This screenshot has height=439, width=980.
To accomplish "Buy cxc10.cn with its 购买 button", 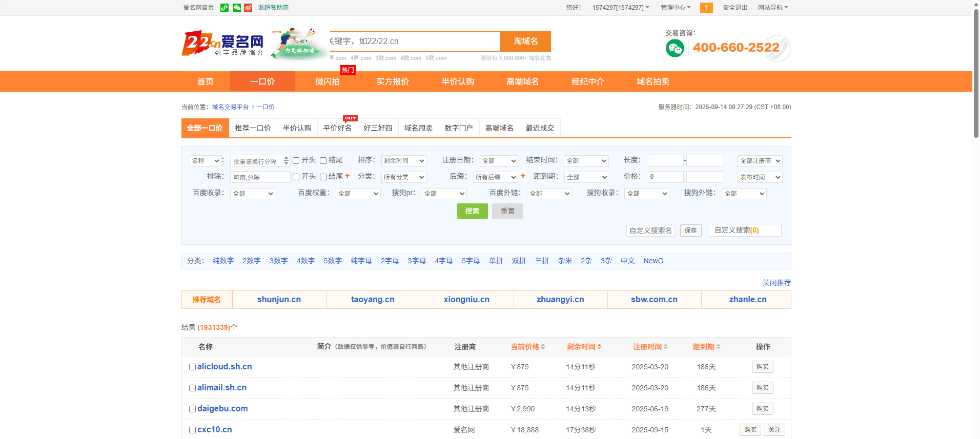I will click(x=750, y=430).
